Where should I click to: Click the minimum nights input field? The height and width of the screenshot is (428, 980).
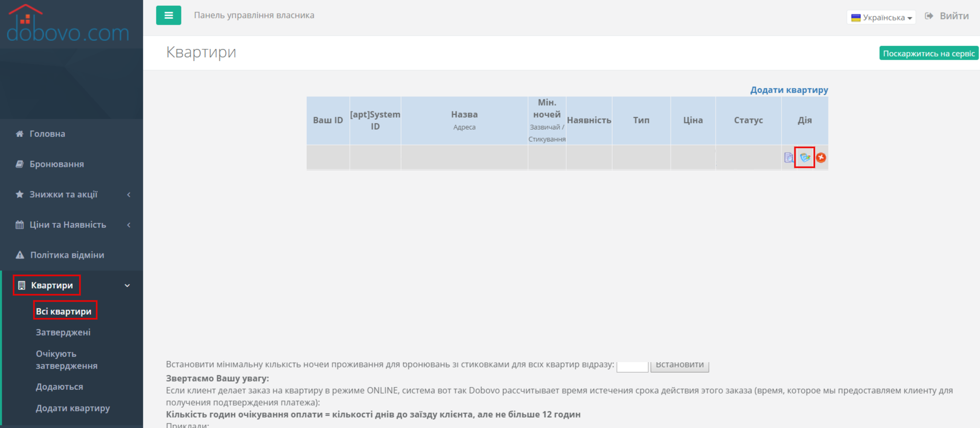[x=632, y=366]
